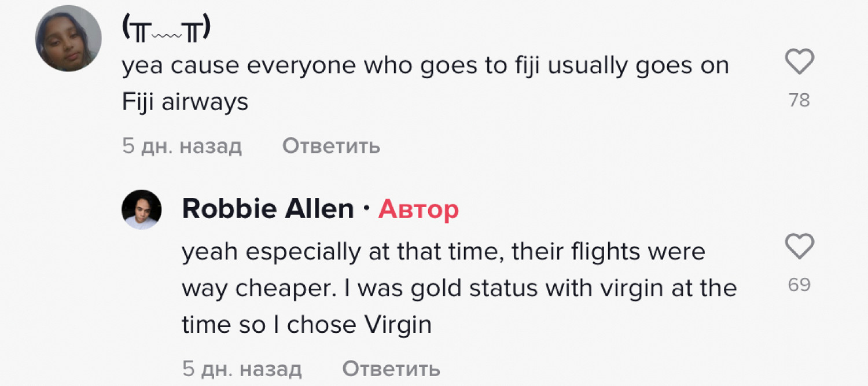This screenshot has height=386, width=868.
Task: Tap the heart on Robbie Allen's reply
Action: point(799,246)
